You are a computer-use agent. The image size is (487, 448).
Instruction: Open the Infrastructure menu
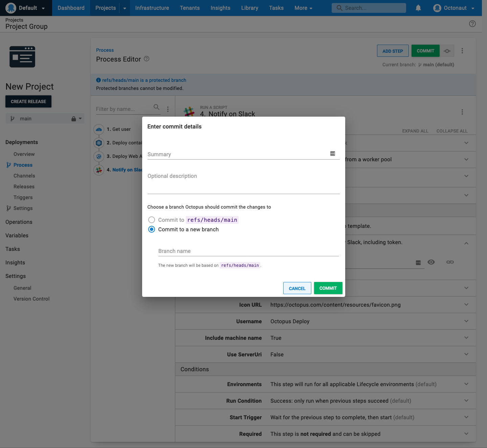[152, 8]
